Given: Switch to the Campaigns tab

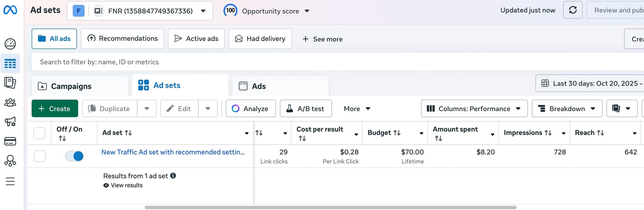Looking at the screenshot, I should [x=71, y=86].
